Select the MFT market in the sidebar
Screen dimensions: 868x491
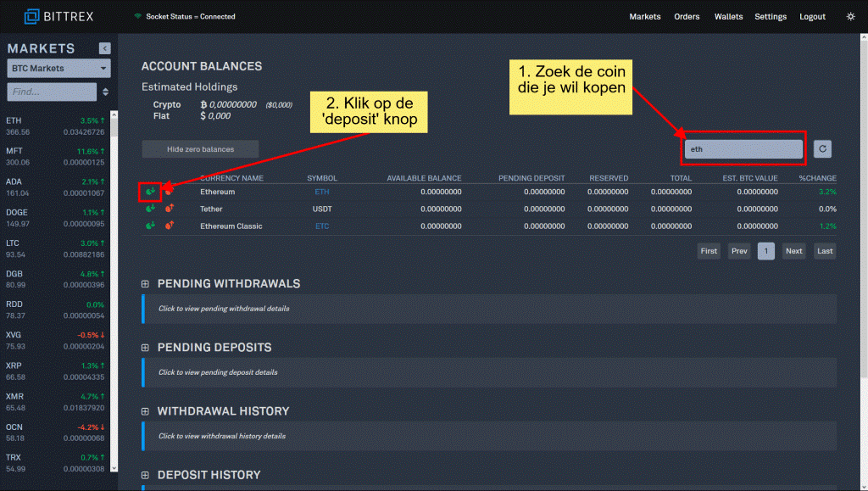pos(55,157)
